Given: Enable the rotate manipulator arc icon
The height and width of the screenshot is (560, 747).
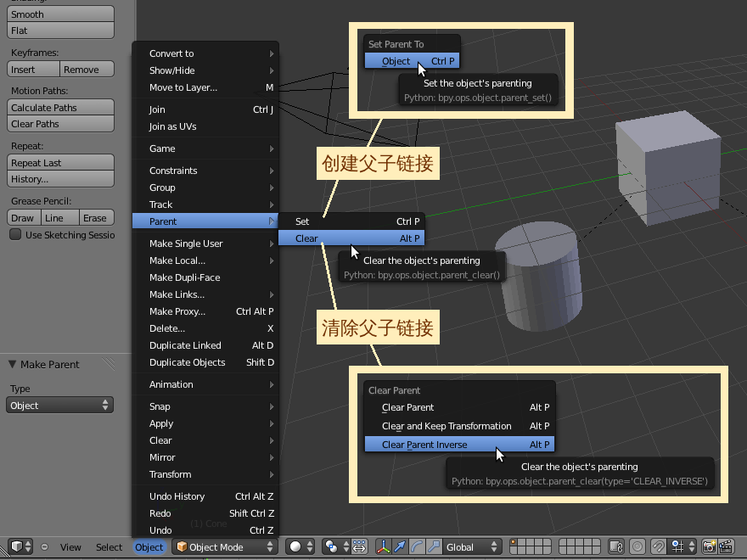Looking at the screenshot, I should pos(417,546).
